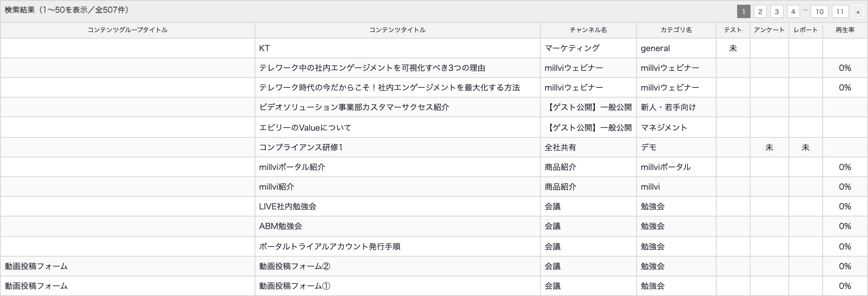Click レポート 未 status for コンプライアンス研修1
Image resolution: width=868 pixels, height=296 pixels.
(x=805, y=147)
